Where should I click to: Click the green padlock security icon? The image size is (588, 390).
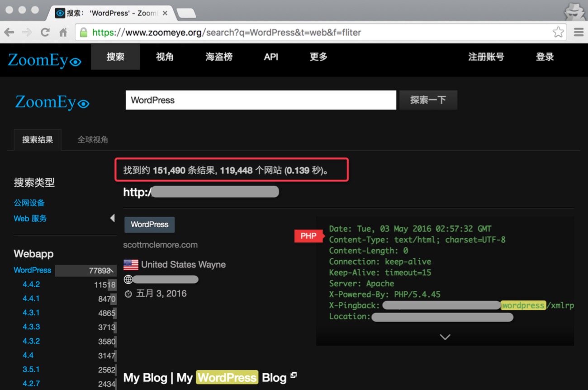pyautogui.click(x=83, y=33)
